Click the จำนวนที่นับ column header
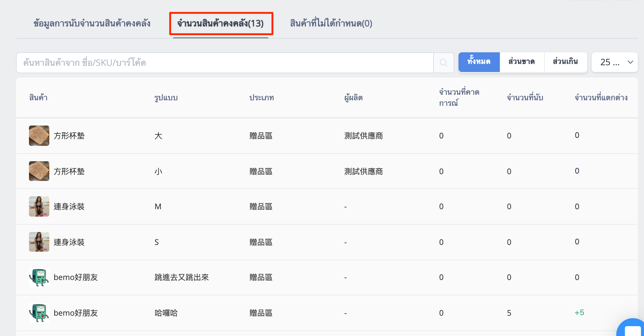The image size is (644, 336). pyautogui.click(x=525, y=98)
